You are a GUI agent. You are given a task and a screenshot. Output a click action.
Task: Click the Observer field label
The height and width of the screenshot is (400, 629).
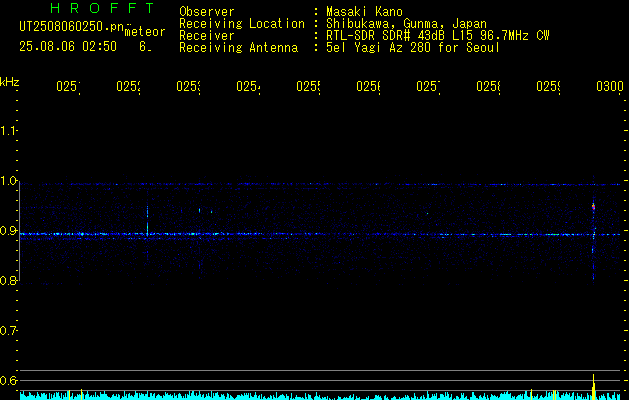207,12
